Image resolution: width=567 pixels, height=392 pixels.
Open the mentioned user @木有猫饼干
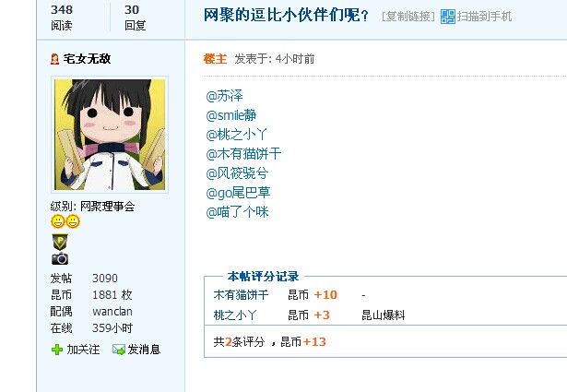pyautogui.click(x=243, y=154)
